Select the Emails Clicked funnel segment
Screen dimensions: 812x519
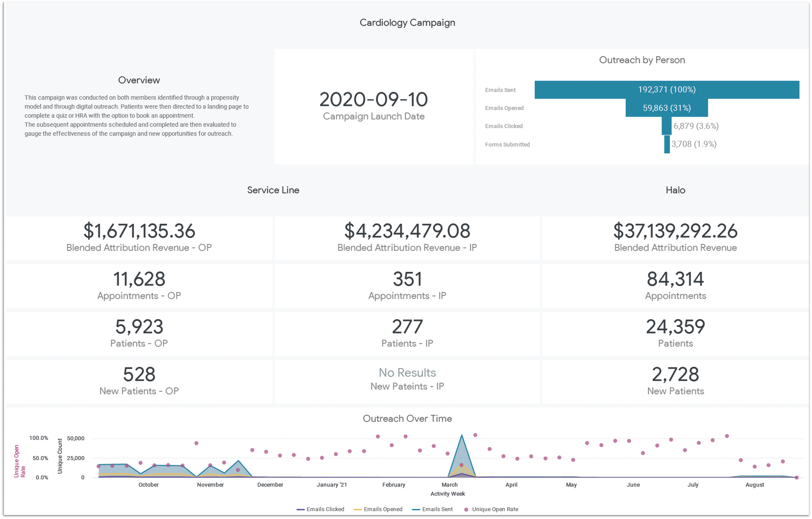(666, 127)
